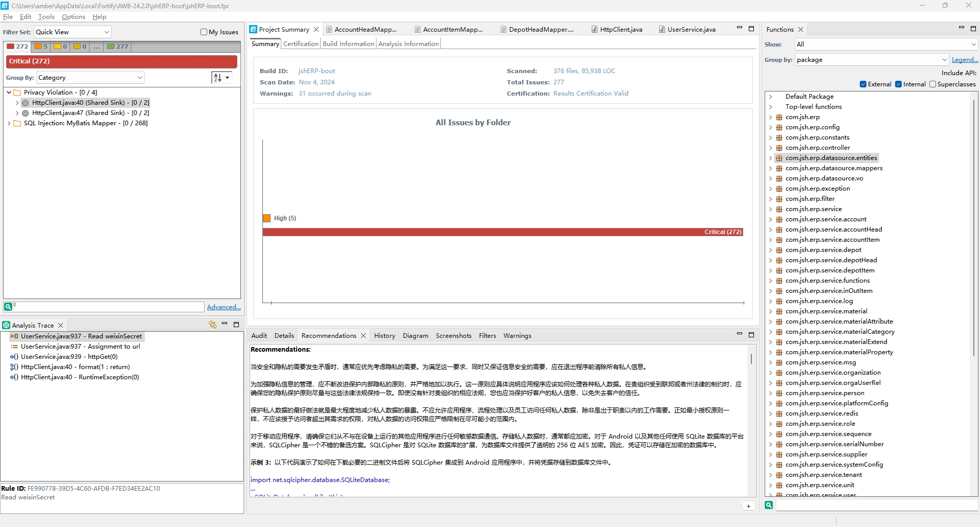Click the green search icon under the Functions panel
Screen dimensions: 980x527
tap(769, 505)
